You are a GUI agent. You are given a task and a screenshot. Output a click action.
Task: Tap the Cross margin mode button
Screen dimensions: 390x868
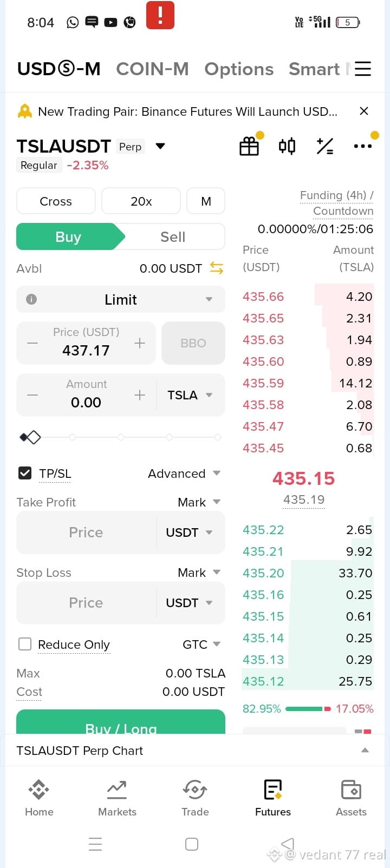56,201
